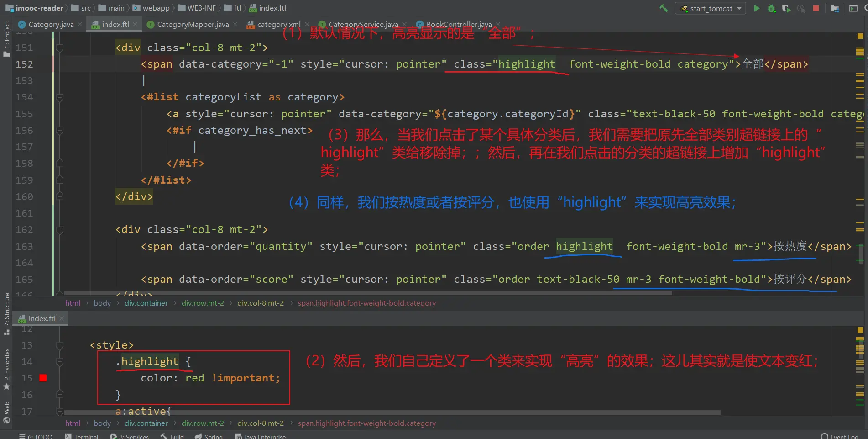868x439 pixels.
Task: Switch to the category.xml tab
Action: click(278, 24)
